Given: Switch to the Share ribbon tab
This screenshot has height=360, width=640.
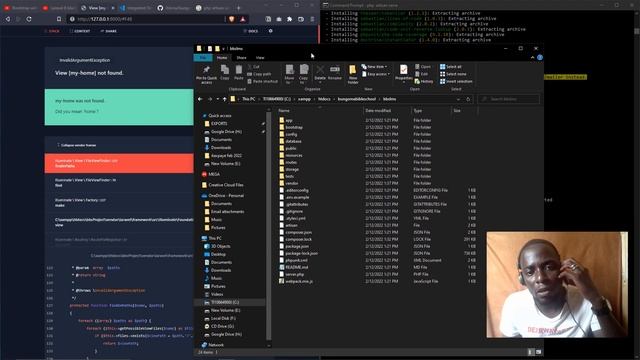Looking at the screenshot, I should pos(242,58).
